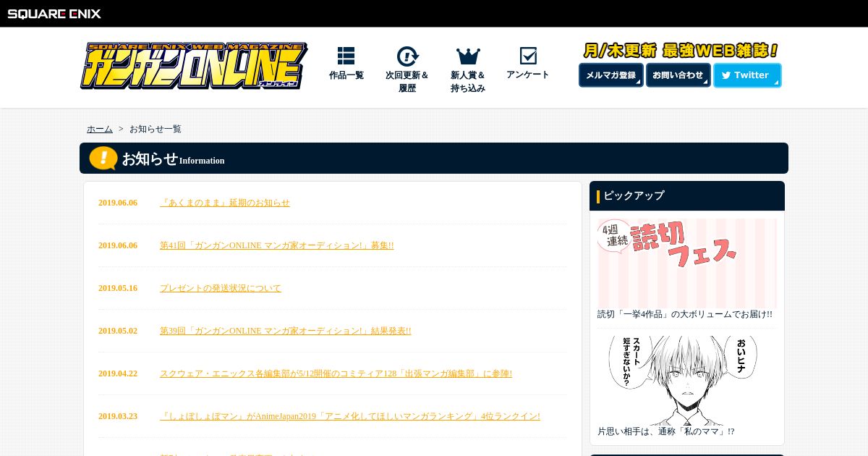868x456 pixels.
Task: Click caption 片思い相手は、通称「私のママ」!?
Action: click(x=666, y=431)
